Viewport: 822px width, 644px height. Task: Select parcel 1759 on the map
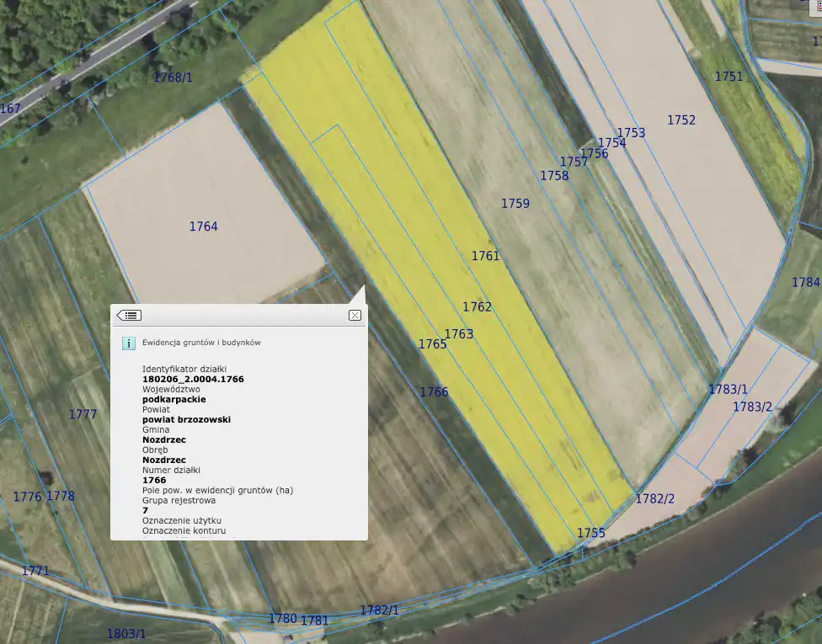coord(515,203)
